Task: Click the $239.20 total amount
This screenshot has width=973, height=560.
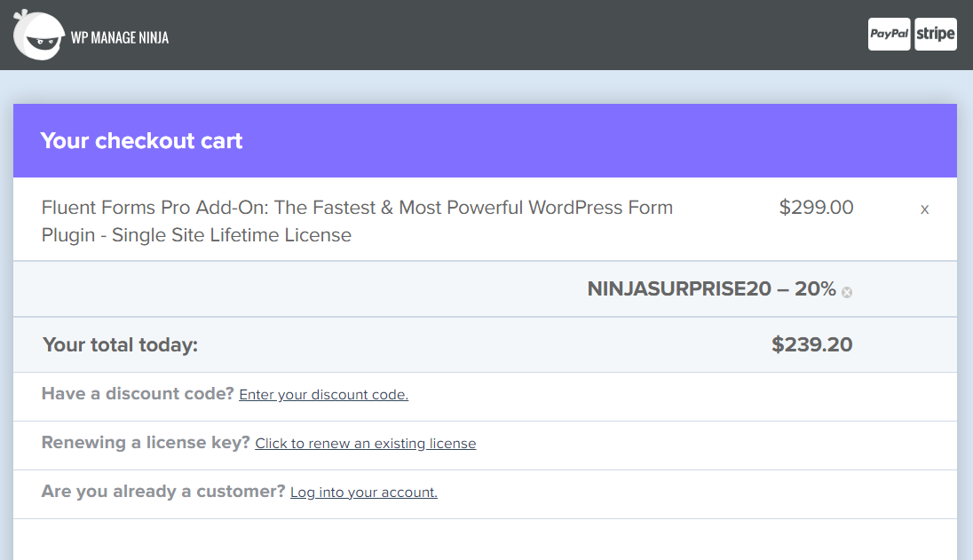Action: [811, 345]
